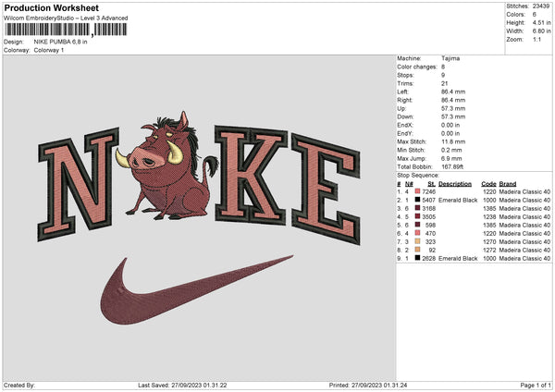Screen dimensions: 555x392
Task: Click the letter K in the design
Action: coord(251,175)
